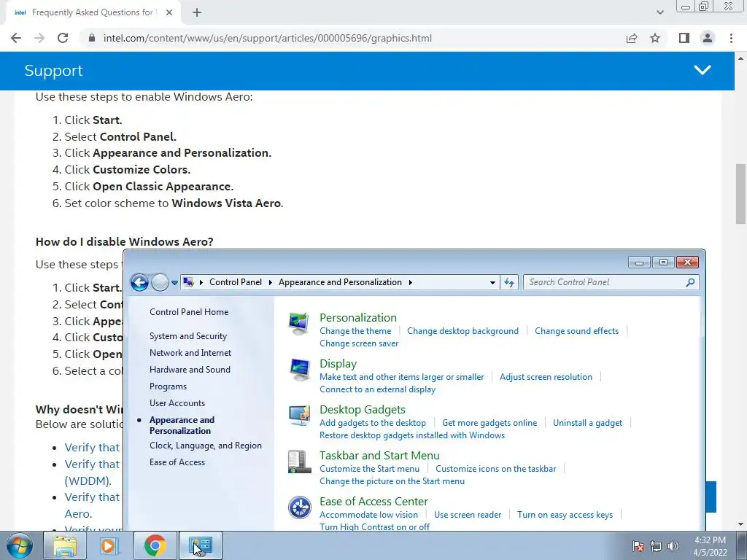747x560 pixels.
Task: Click Get more gadgets online
Action: 489,423
